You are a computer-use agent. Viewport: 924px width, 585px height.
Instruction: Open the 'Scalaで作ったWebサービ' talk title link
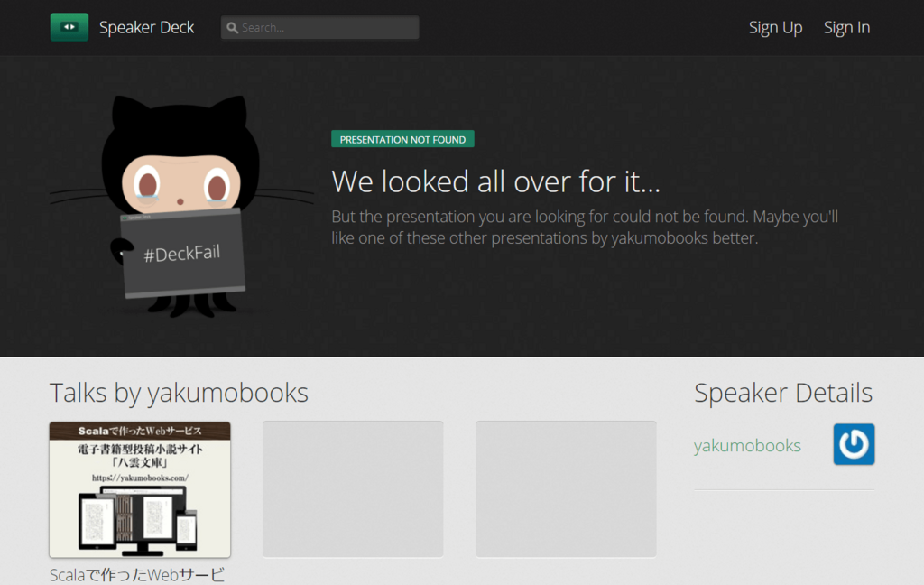[137, 575]
